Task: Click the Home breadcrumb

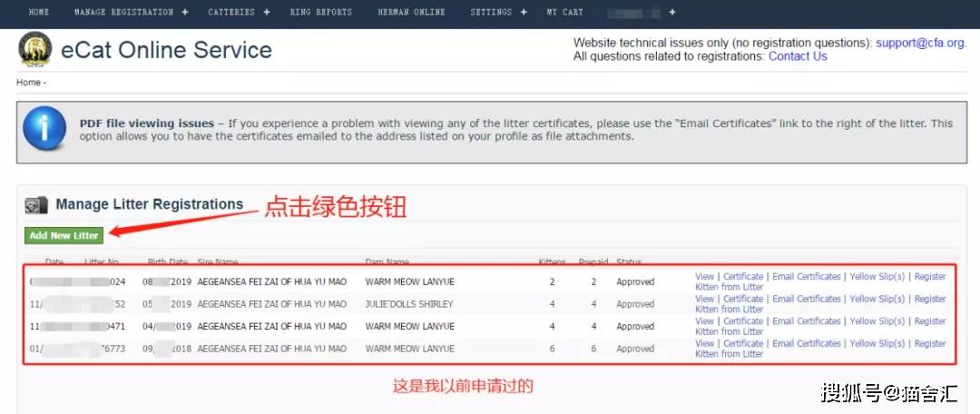Action: [28, 83]
